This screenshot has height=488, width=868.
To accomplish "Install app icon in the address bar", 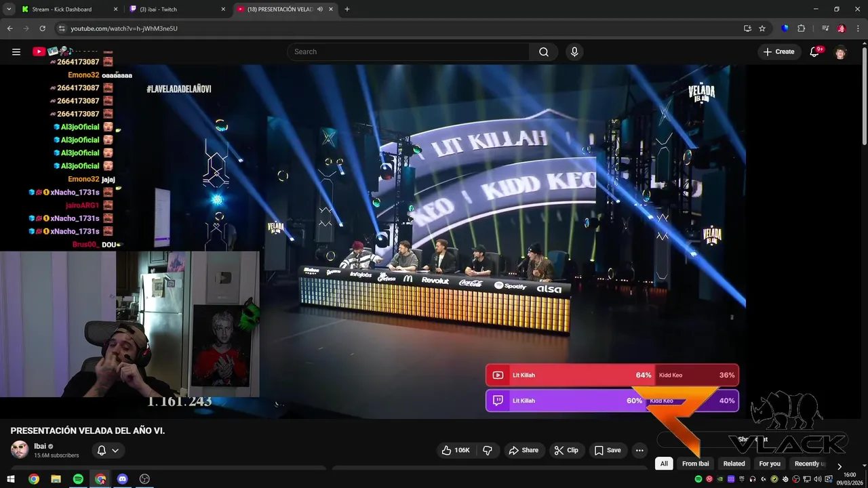I will tap(747, 28).
